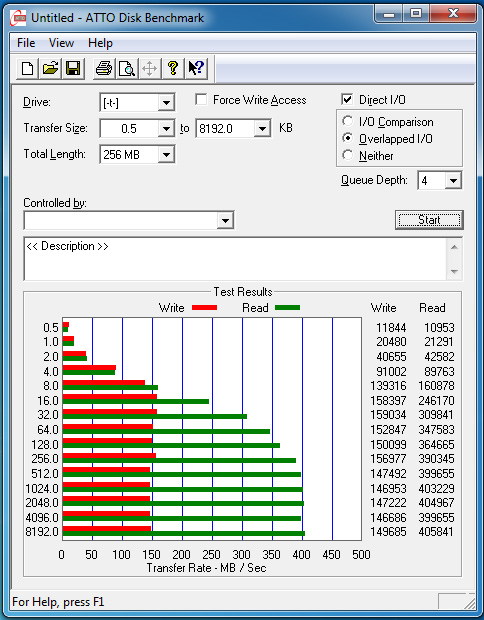Click the red Write legend swatch
The height and width of the screenshot is (620, 484).
click(204, 308)
